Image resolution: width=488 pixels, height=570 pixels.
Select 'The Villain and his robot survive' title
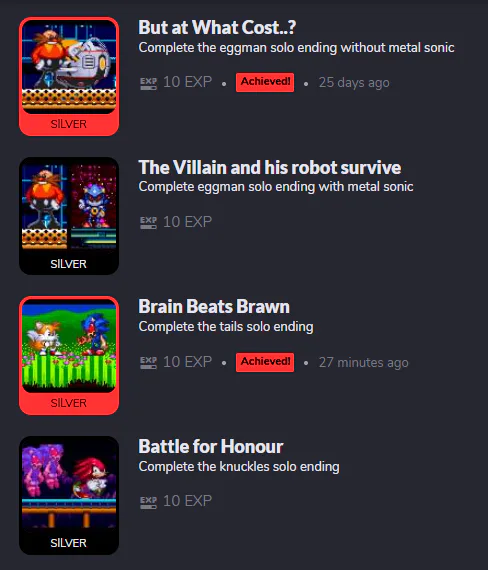click(x=269, y=168)
